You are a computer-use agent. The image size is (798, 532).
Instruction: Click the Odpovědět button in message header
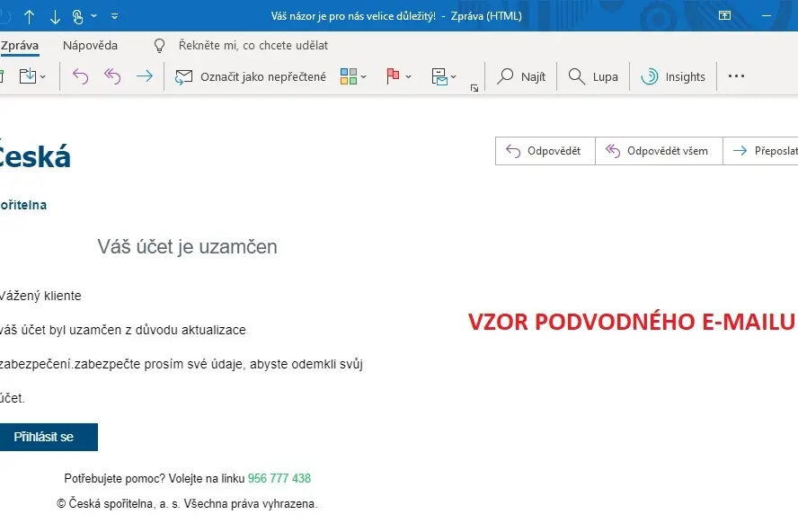pyautogui.click(x=545, y=151)
